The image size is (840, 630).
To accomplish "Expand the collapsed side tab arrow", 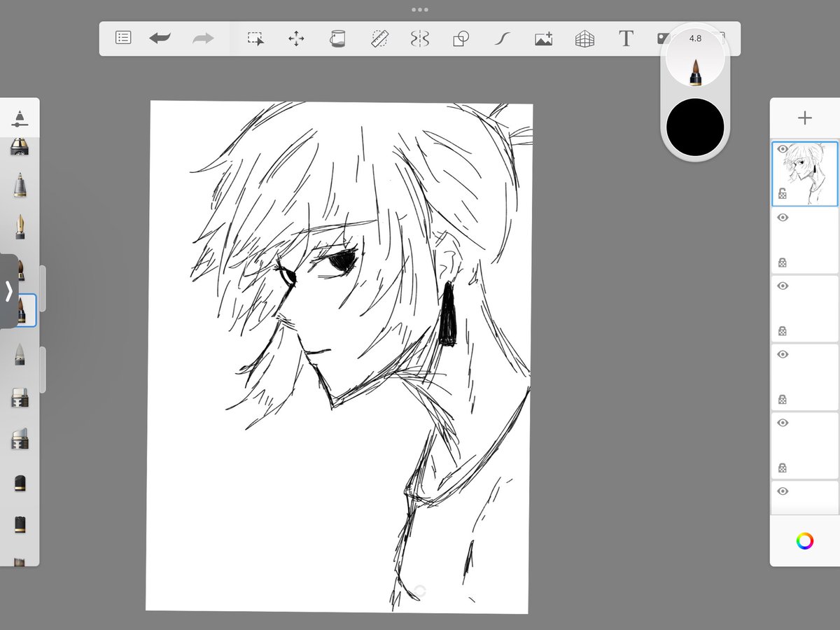I will pyautogui.click(x=9, y=291).
